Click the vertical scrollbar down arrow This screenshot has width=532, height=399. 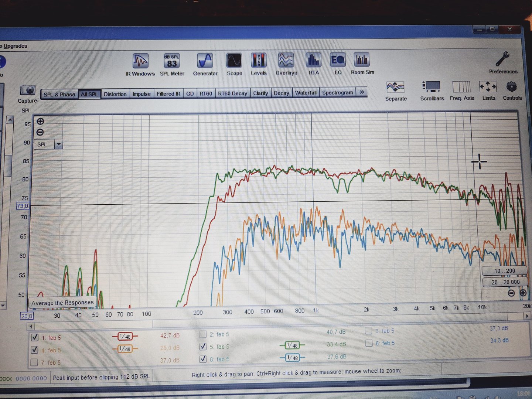click(3, 306)
